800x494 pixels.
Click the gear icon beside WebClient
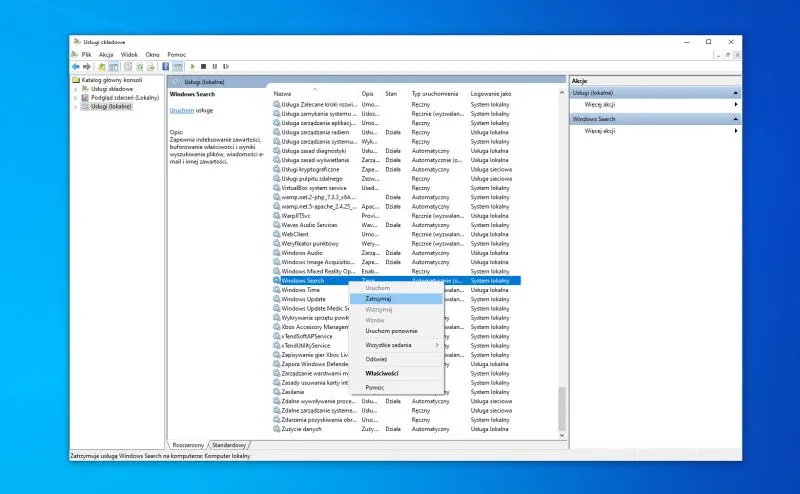tap(277, 234)
